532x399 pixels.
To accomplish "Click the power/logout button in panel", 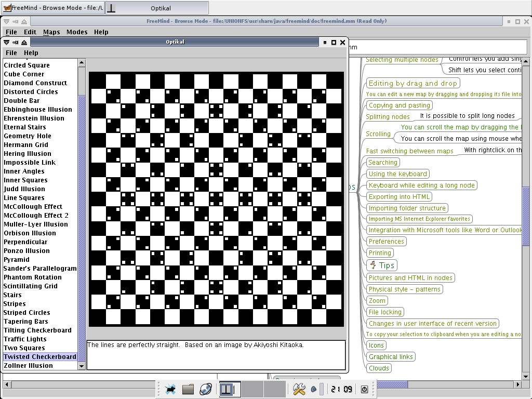I will [x=364, y=389].
